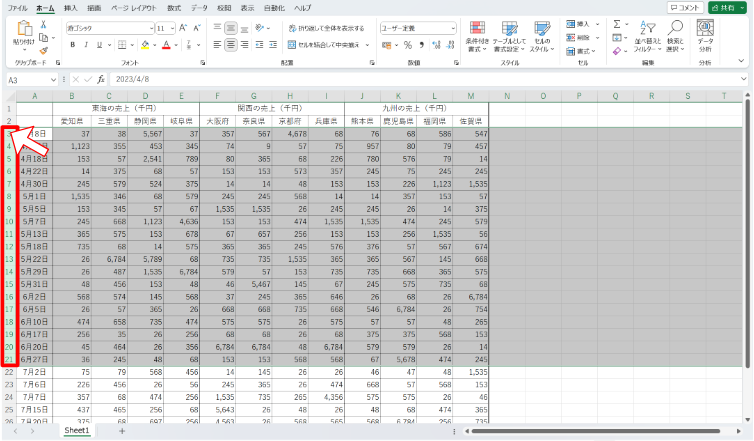Open Find and Select (検索と選択)
This screenshot has width=754, height=441.
(675, 37)
